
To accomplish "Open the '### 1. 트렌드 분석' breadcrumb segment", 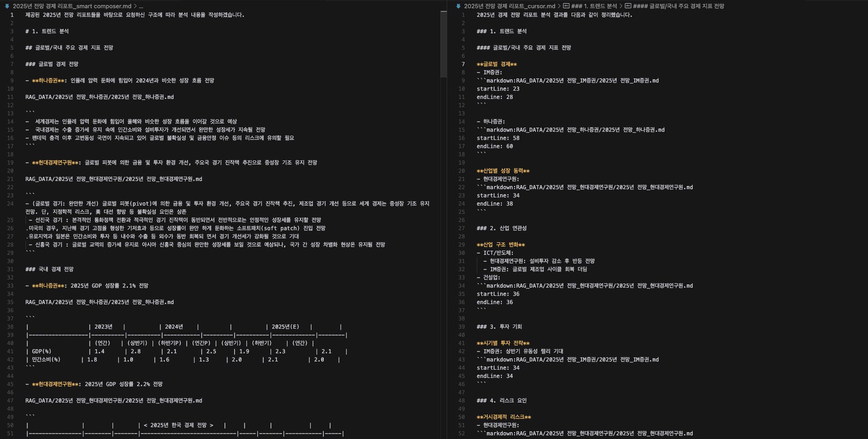I will (594, 6).
